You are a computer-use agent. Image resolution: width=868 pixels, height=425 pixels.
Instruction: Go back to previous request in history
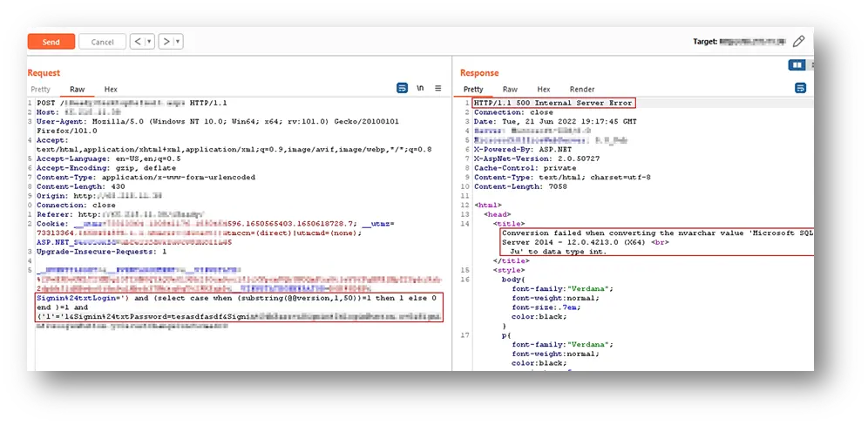(x=137, y=42)
